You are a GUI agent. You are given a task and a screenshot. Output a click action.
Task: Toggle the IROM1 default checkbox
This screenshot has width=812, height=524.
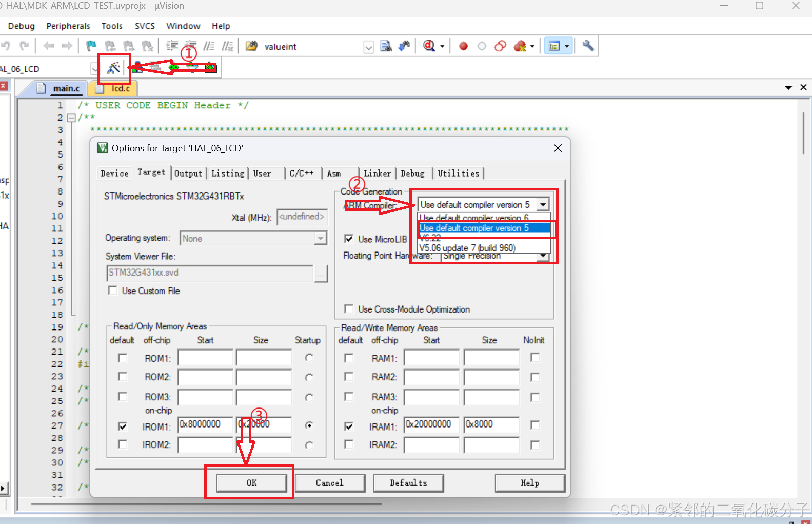(123, 426)
